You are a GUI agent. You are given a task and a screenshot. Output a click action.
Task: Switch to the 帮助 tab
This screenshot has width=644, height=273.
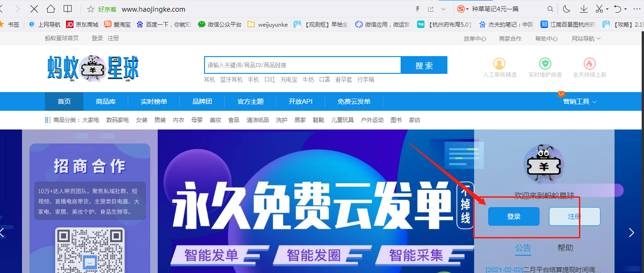[x=565, y=248]
